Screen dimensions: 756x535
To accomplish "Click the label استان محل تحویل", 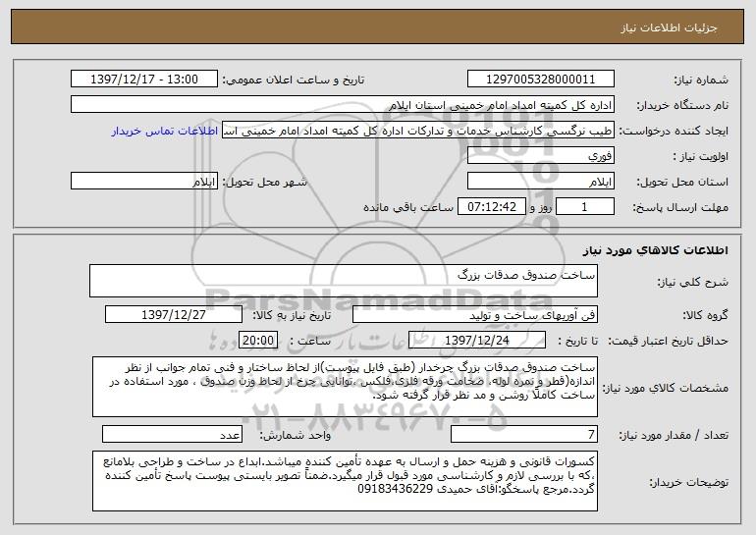I will 682,183.
